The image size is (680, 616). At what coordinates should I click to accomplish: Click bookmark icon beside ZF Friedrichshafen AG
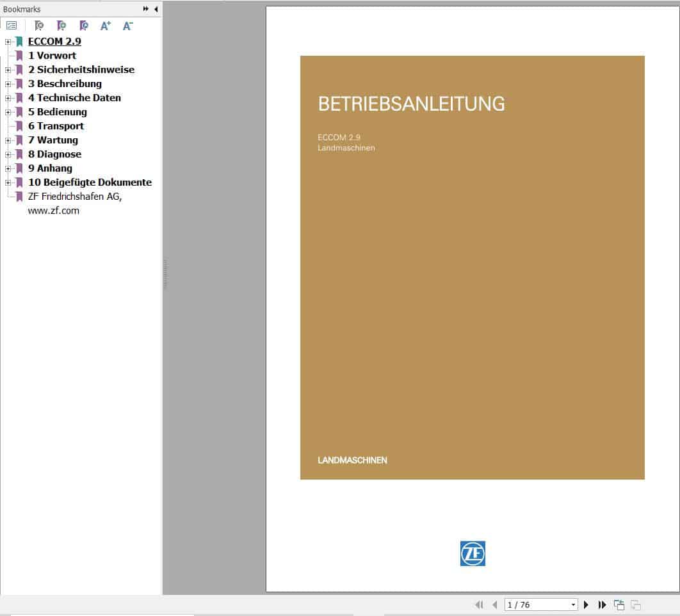point(19,197)
